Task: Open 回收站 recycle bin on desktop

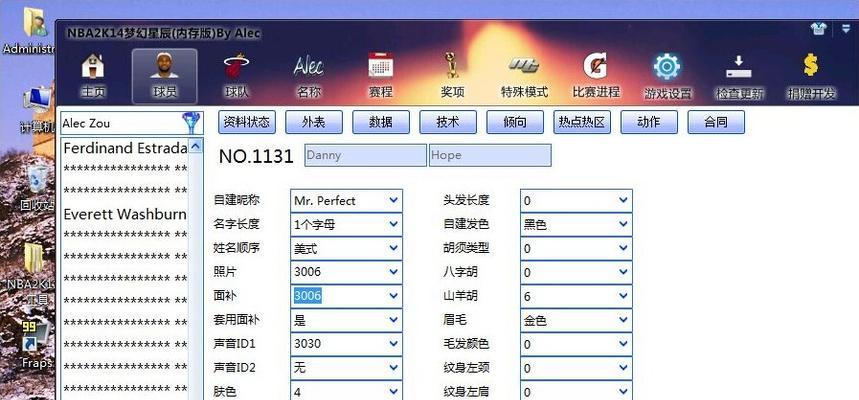Action: [37, 188]
